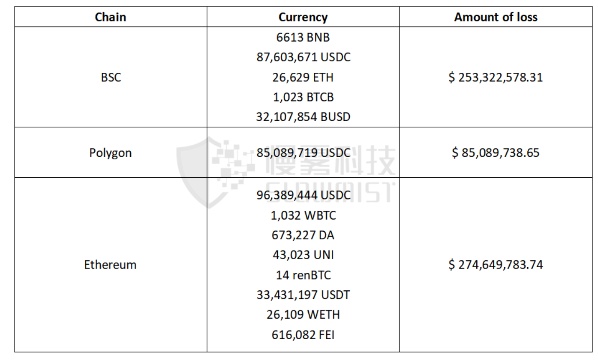The width and height of the screenshot is (598, 364).
Task: Select the Ethereum chain cell
Action: (x=110, y=265)
